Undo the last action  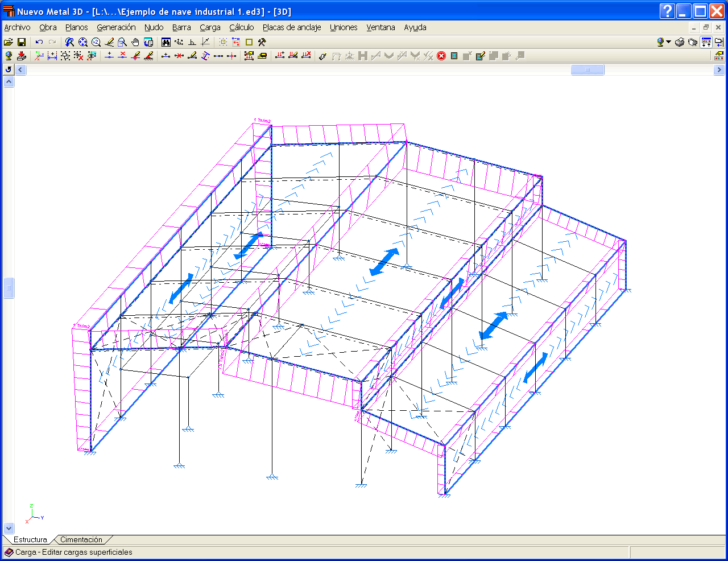click(39, 42)
